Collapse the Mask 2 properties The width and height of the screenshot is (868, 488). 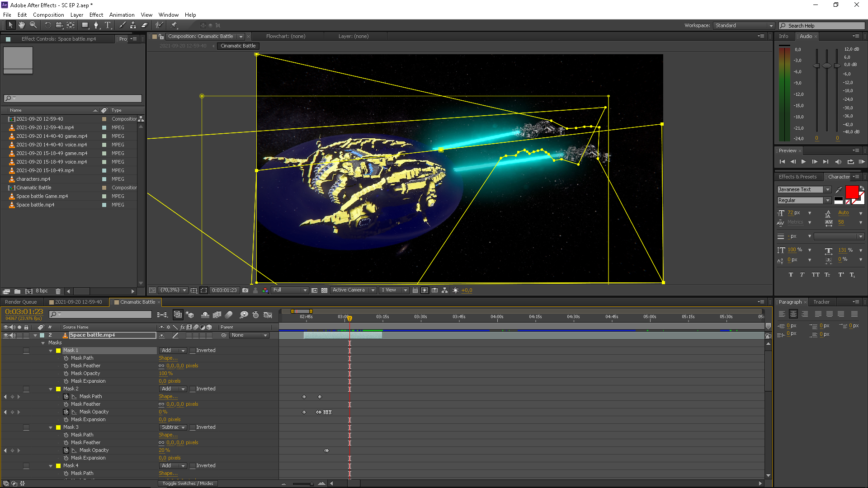pos(51,389)
